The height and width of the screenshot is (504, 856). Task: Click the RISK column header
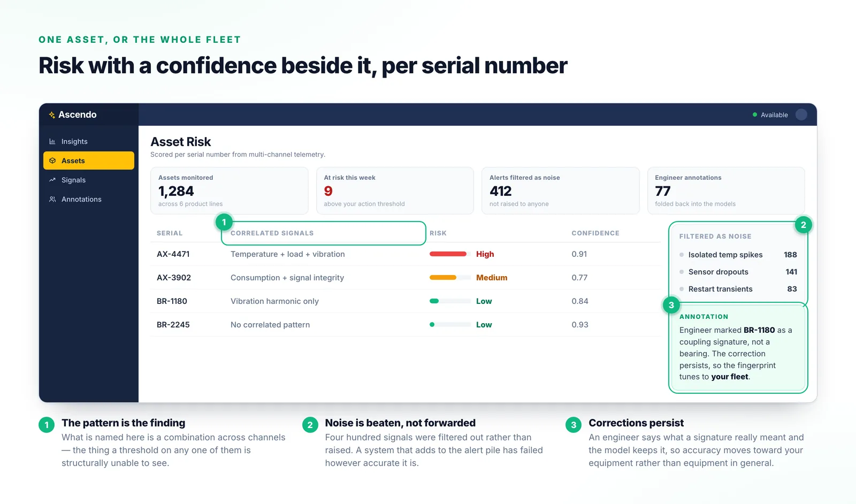click(x=438, y=233)
